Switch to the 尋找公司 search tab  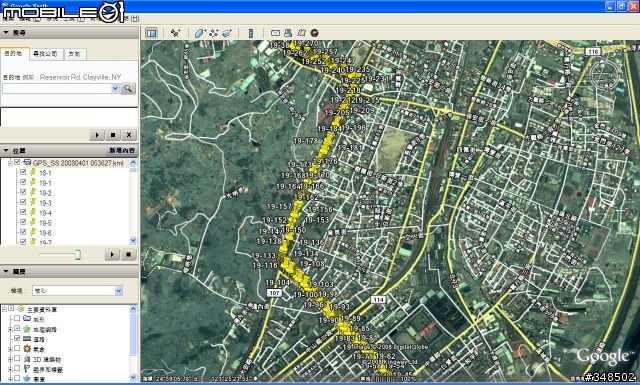point(46,54)
